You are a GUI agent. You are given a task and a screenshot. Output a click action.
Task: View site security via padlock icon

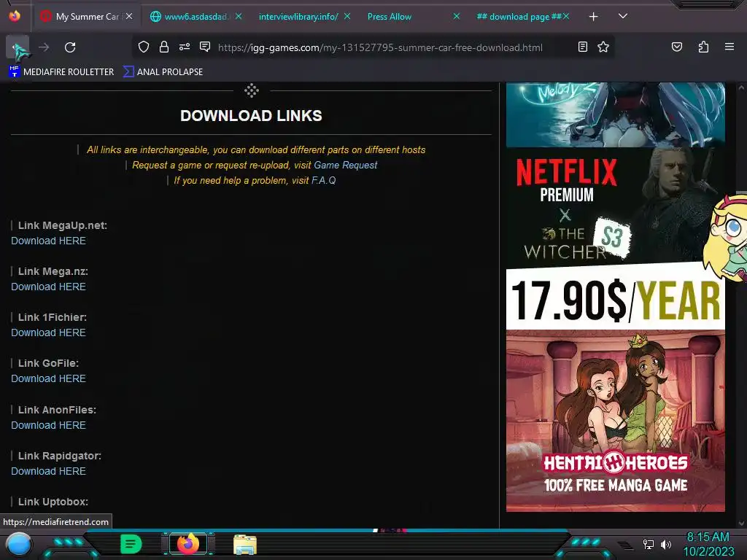tap(164, 47)
